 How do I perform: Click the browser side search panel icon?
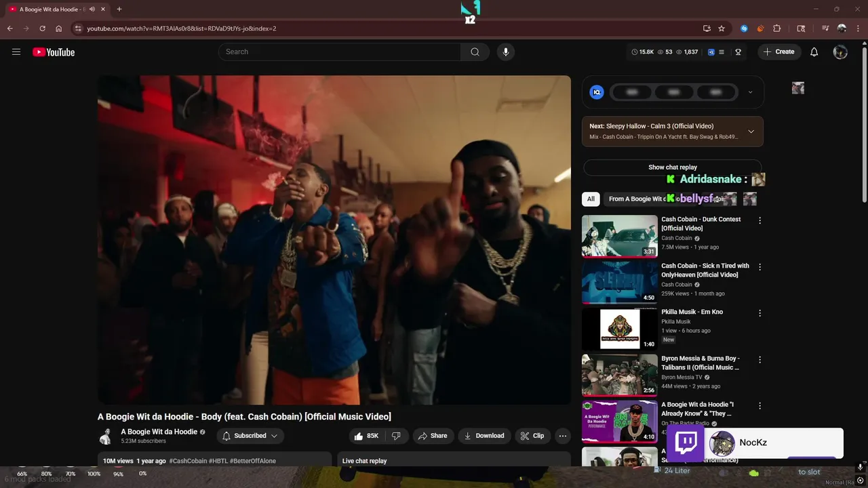[x=801, y=28]
